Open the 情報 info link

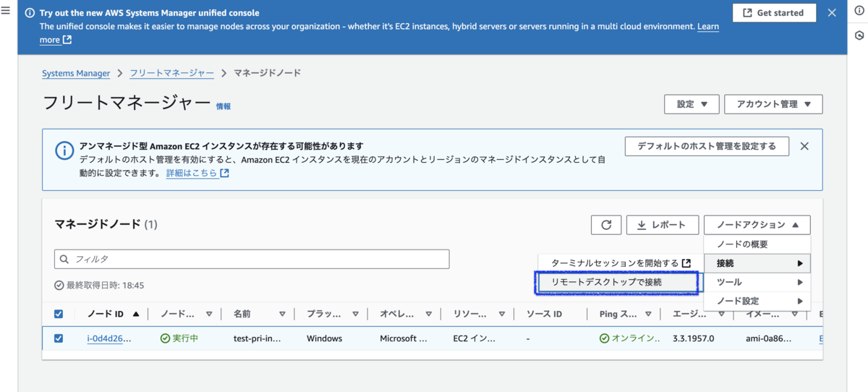tap(224, 106)
